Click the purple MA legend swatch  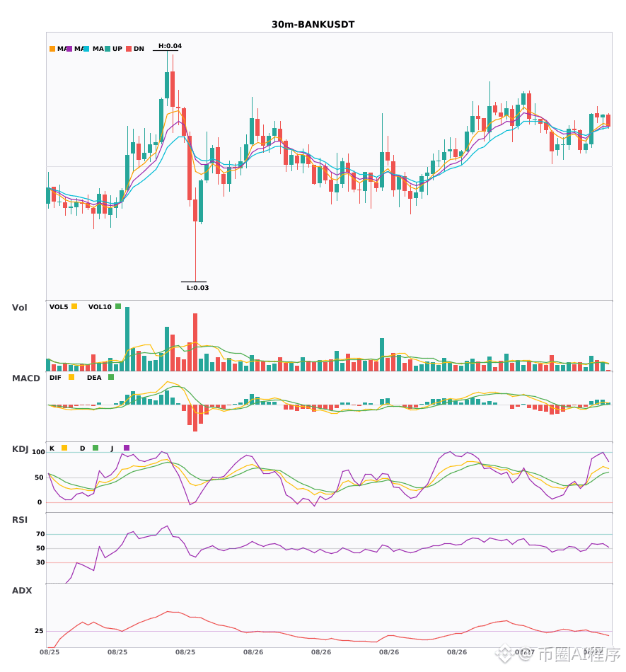[69, 49]
